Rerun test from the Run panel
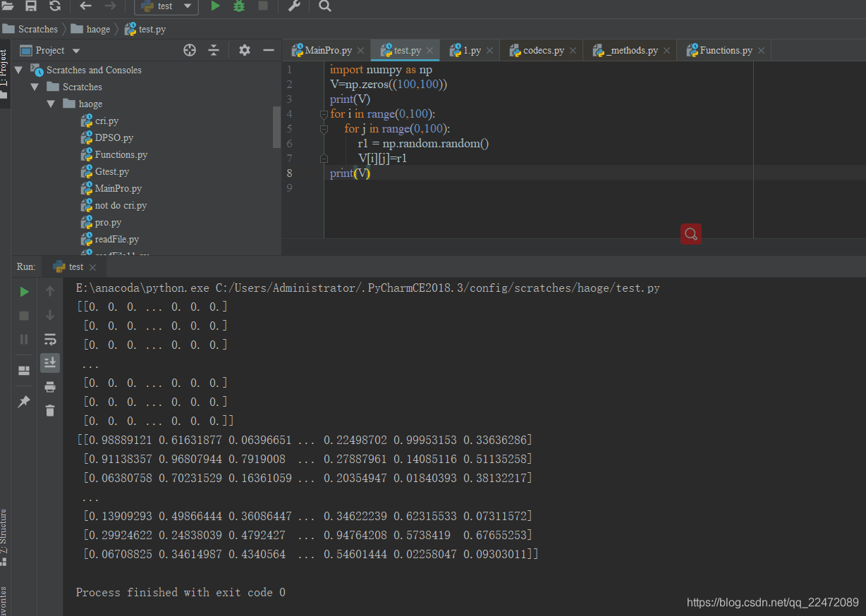The image size is (866, 616). tap(24, 292)
